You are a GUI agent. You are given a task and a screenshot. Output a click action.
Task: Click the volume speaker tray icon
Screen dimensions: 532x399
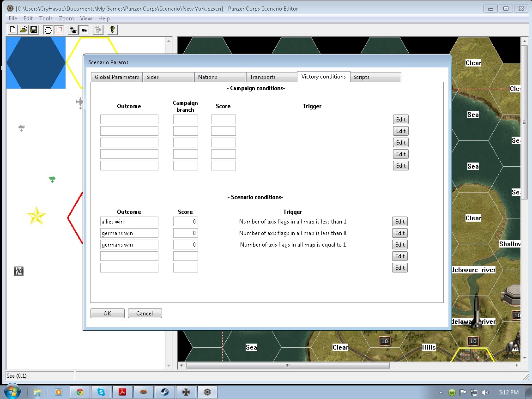point(485,392)
